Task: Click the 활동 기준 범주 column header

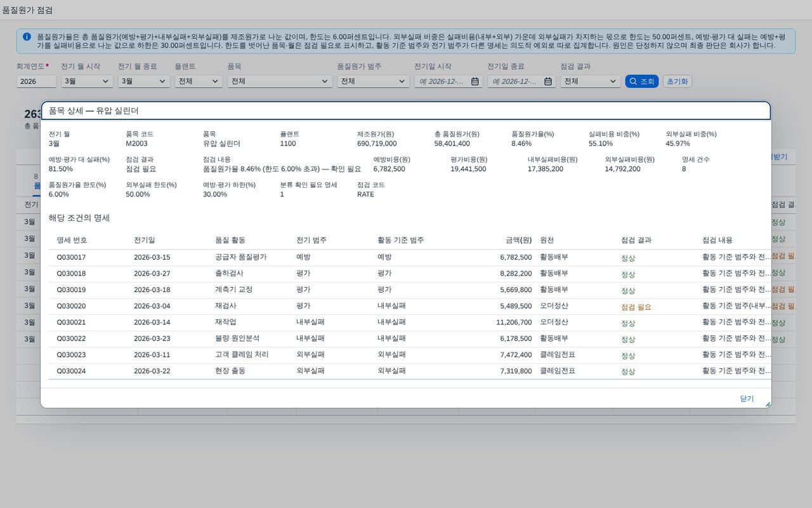Action: 400,240
